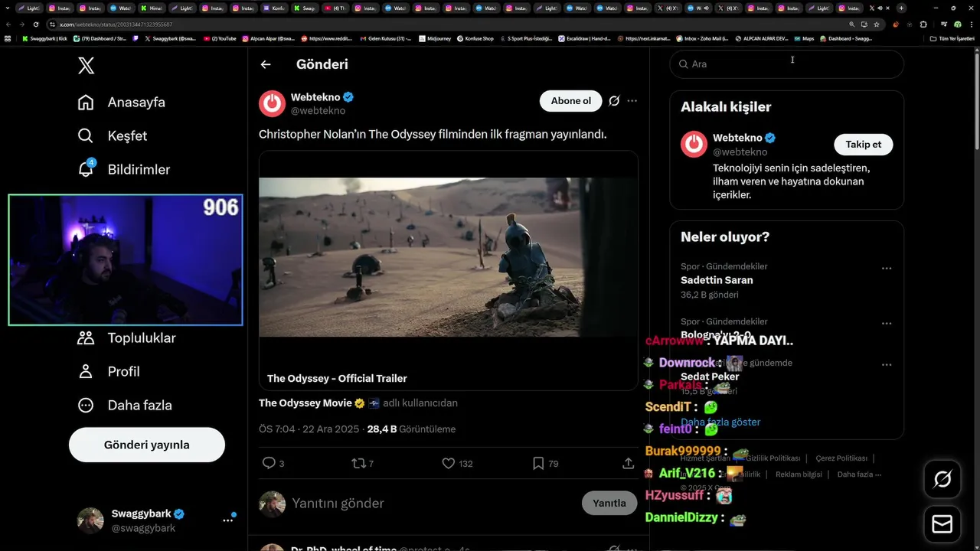Viewport: 980px width, 551px height.
Task: Click Takip et for Webtekno
Action: 864,144
